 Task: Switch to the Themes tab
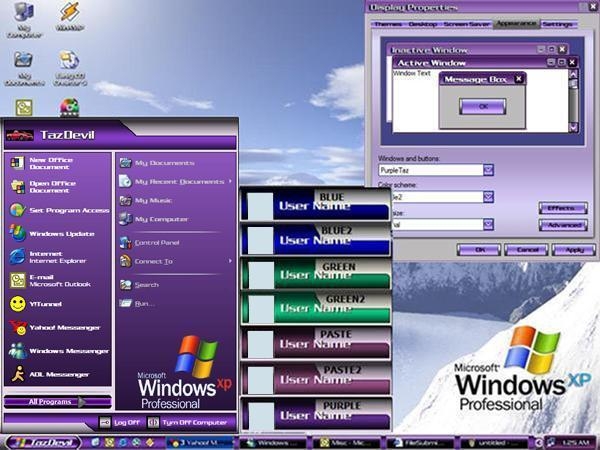[388, 24]
